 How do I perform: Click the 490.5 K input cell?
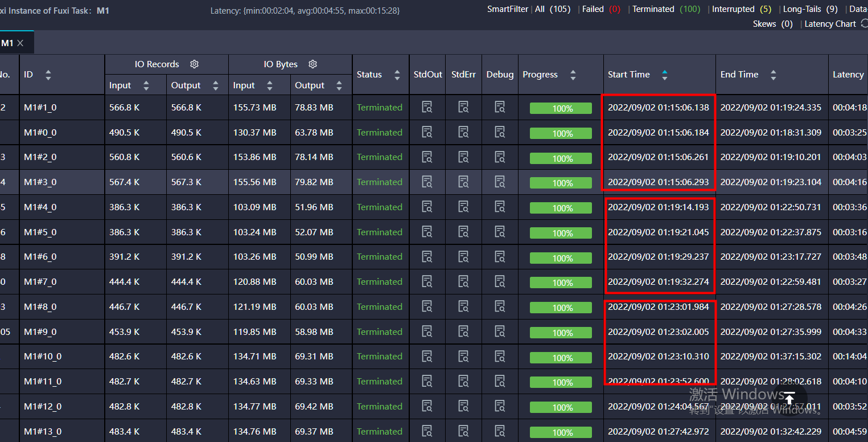(125, 132)
